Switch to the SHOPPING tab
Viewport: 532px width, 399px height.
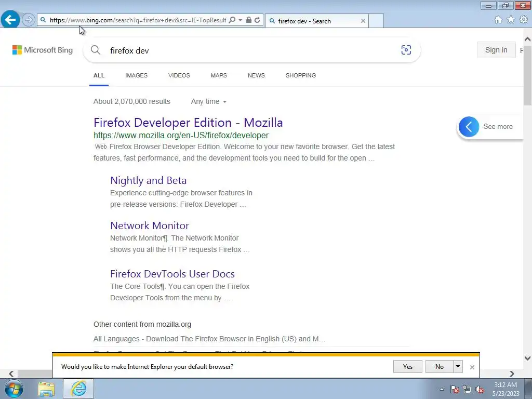point(301,75)
